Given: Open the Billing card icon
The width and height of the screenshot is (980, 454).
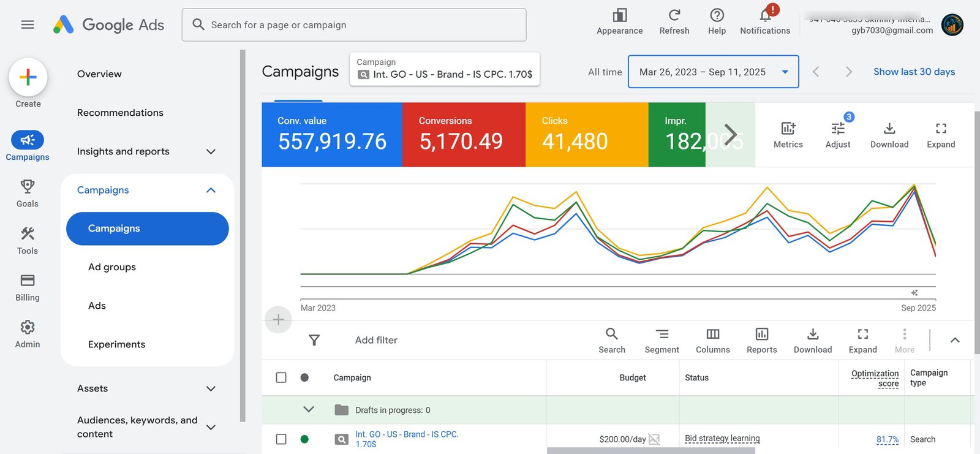Looking at the screenshot, I should [28, 280].
